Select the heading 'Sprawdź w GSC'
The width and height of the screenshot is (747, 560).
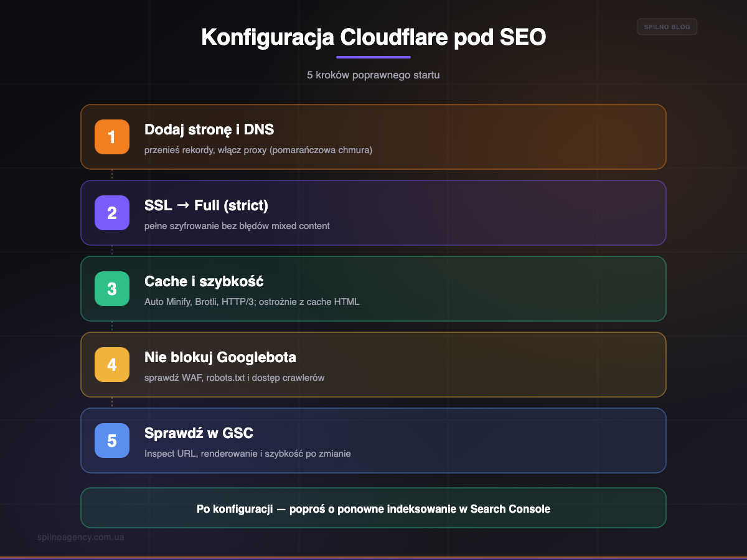199,433
